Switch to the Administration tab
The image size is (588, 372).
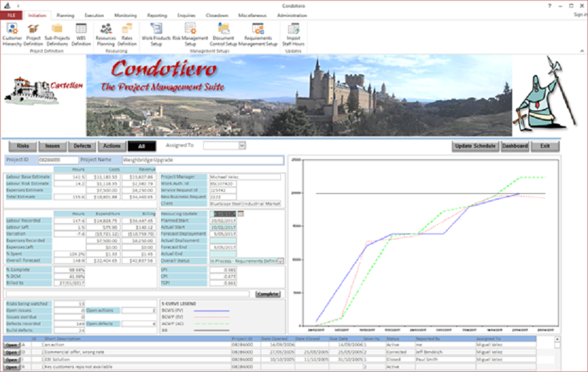pyautogui.click(x=292, y=16)
